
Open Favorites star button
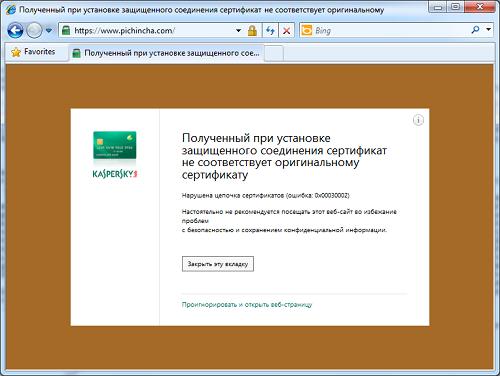pyautogui.click(x=33, y=52)
